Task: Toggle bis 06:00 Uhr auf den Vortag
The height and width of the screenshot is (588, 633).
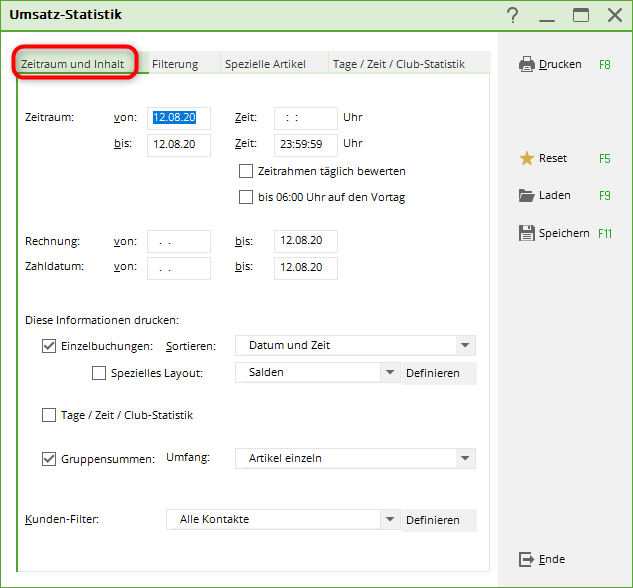Action: (x=246, y=197)
